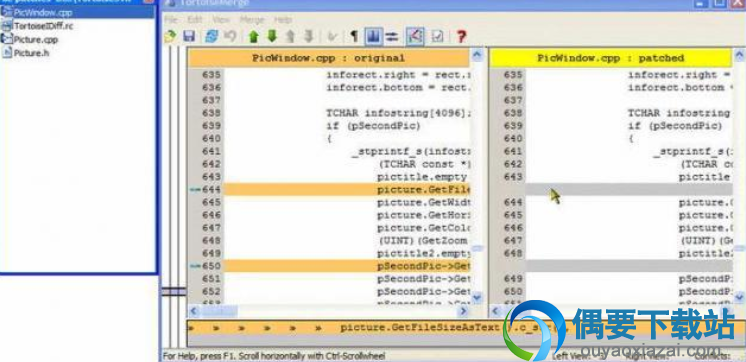Screen dimensions: 746x362
Task: Click the Switch left and right views icon
Action: point(392,36)
